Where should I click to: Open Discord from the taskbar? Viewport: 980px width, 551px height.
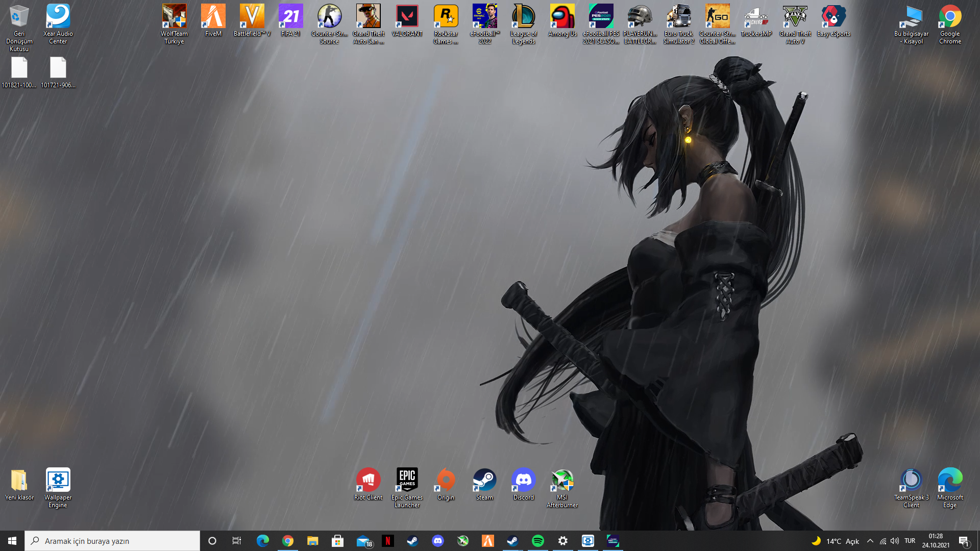point(438,541)
